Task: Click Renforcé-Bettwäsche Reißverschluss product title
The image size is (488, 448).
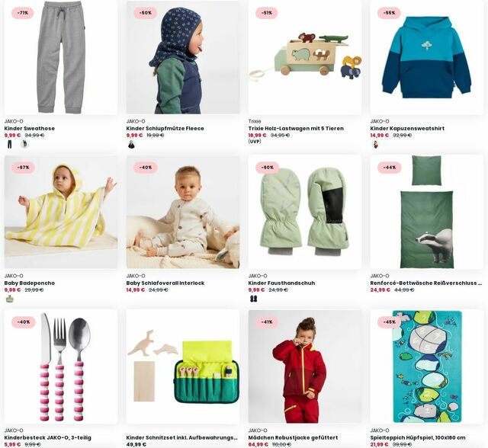Action: [x=426, y=283]
